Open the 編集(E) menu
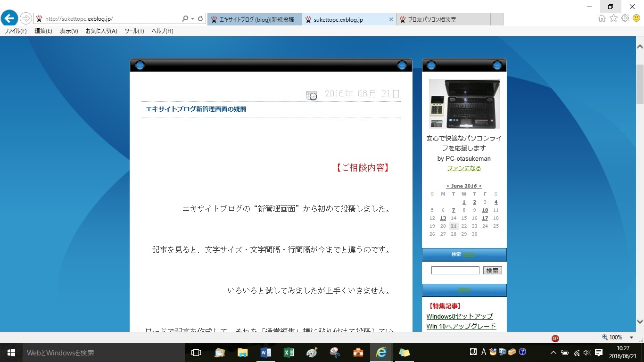644x362 pixels. tap(43, 31)
